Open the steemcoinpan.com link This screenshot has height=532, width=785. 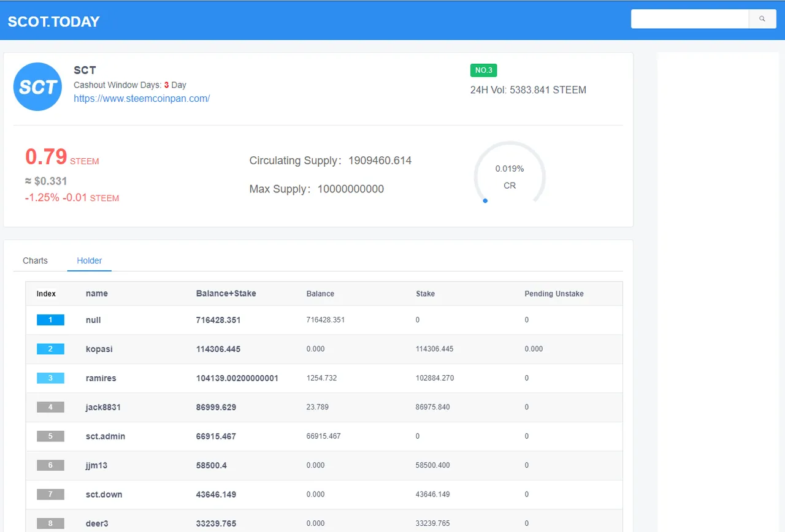(x=142, y=98)
